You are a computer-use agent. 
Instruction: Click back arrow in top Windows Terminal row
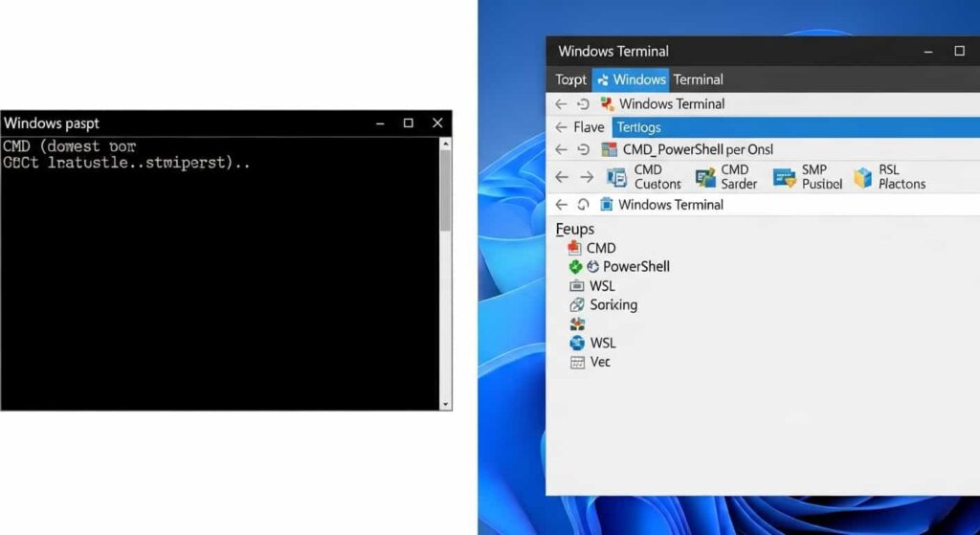(x=561, y=103)
